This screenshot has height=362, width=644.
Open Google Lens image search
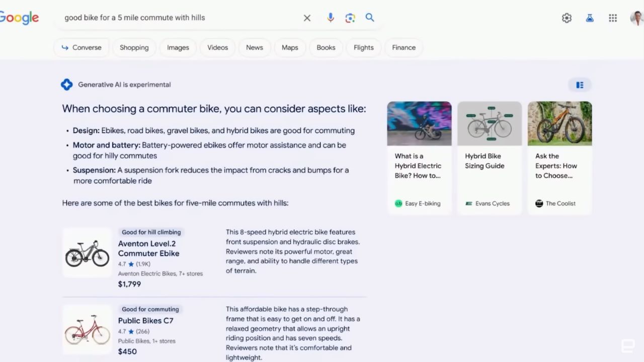pos(350,18)
